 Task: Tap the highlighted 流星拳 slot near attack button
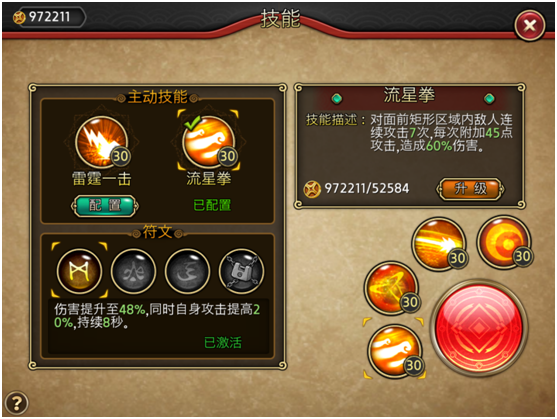395,351
